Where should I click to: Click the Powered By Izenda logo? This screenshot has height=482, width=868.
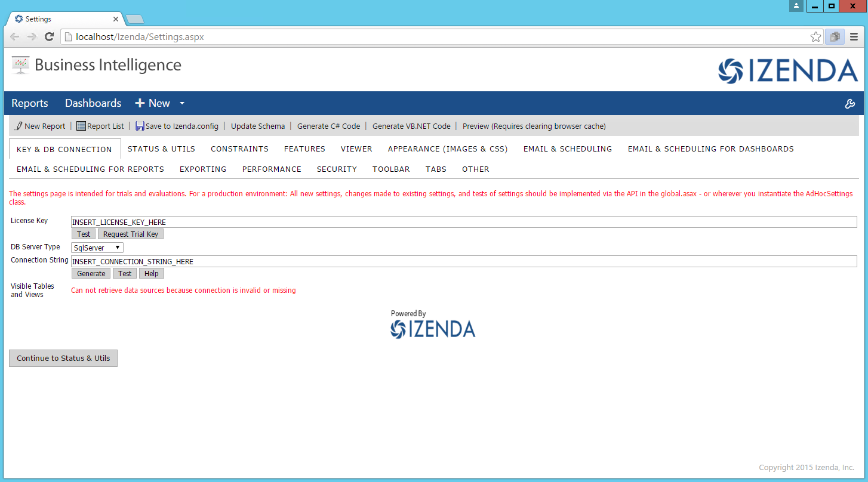[x=433, y=329]
